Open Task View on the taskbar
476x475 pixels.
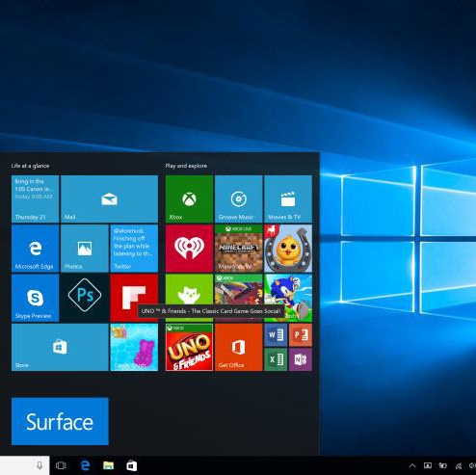pyautogui.click(x=61, y=465)
